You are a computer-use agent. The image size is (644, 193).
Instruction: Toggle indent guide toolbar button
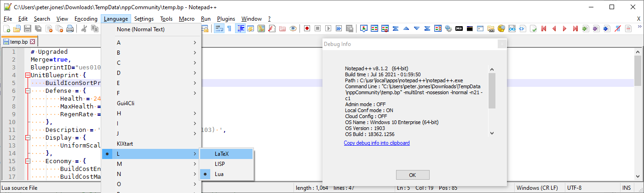240,28
